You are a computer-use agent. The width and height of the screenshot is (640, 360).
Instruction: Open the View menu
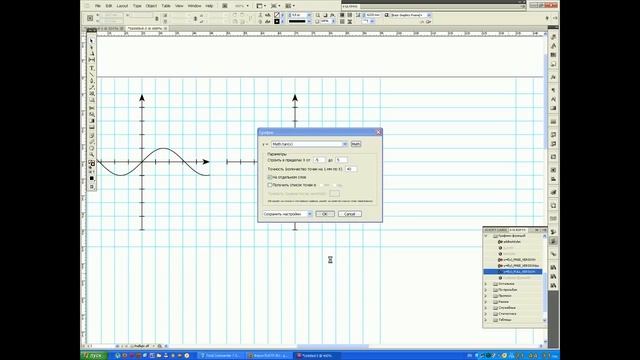pos(179,6)
